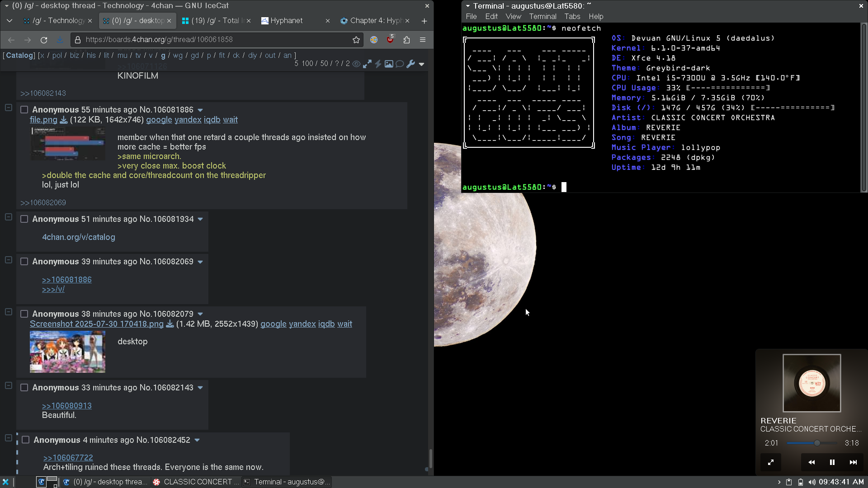This screenshot has width=868, height=488.
Task: Open the clipboard manager tray icon
Action: (x=789, y=482)
